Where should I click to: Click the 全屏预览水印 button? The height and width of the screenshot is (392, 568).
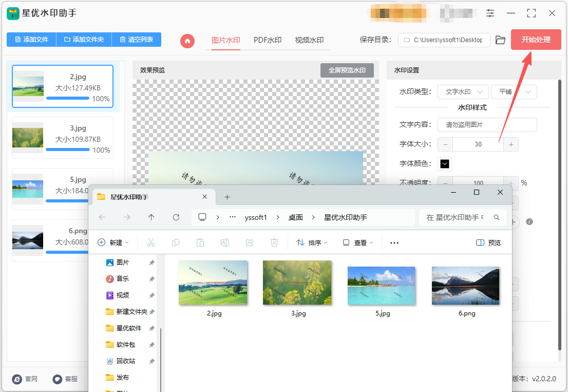pyautogui.click(x=347, y=70)
